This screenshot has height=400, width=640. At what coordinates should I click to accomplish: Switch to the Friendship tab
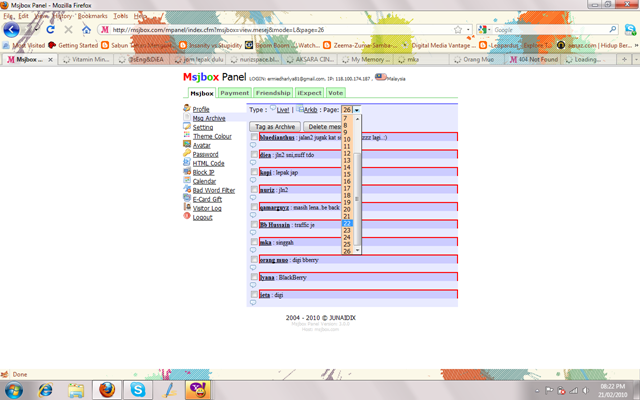(x=273, y=93)
